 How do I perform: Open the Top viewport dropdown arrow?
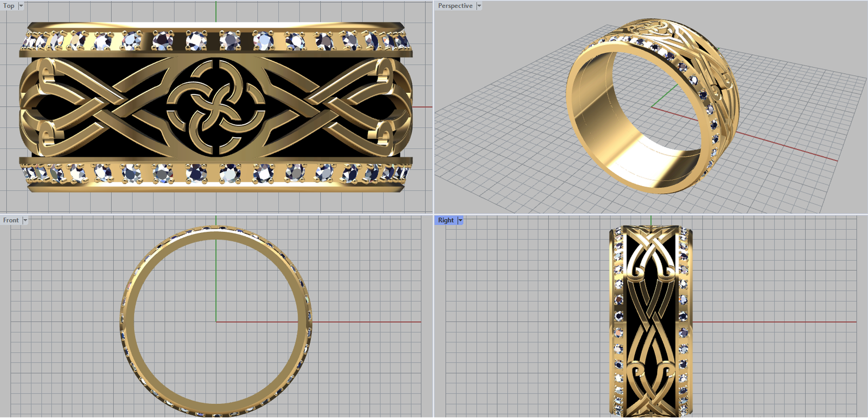point(21,6)
